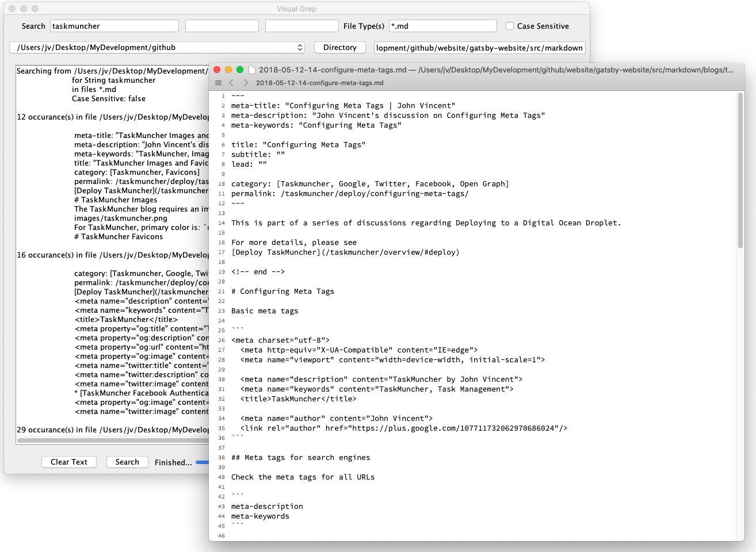
Task: Click the 'images/taskmuncher.png' result line
Action: (121, 218)
